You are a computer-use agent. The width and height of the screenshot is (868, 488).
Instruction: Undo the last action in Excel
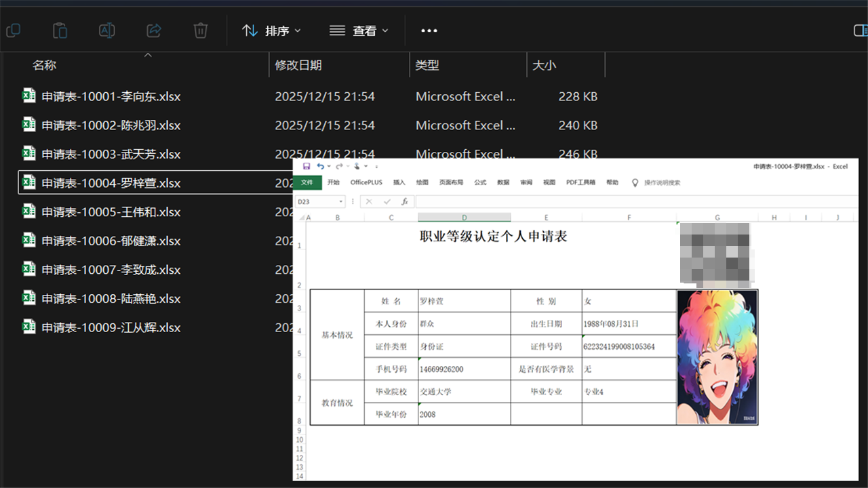click(x=320, y=166)
